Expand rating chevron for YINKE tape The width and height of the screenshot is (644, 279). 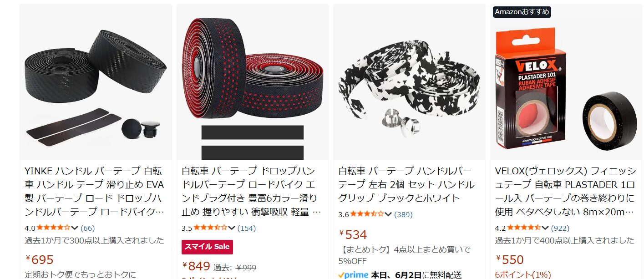75,228
